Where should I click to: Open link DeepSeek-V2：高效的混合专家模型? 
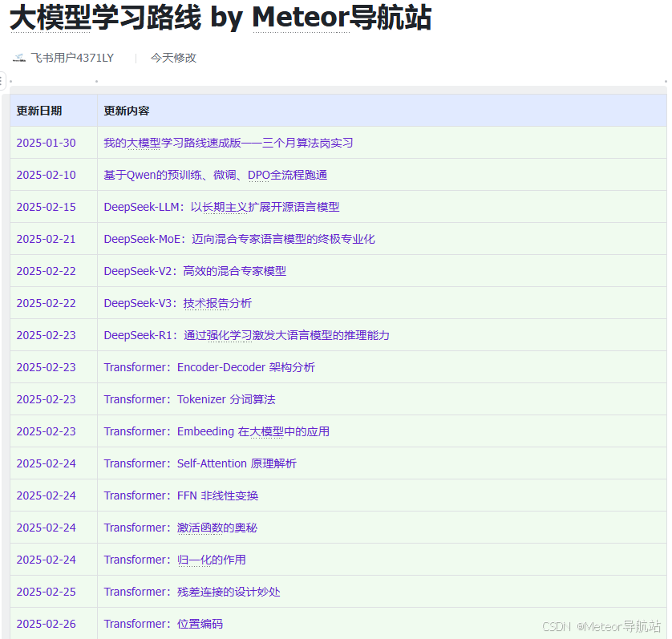pos(195,271)
